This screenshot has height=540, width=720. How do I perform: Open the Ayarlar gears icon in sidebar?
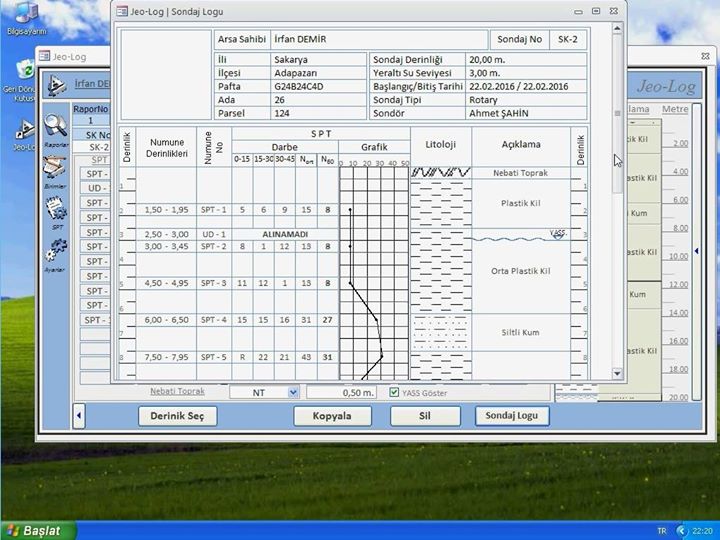click(x=56, y=251)
